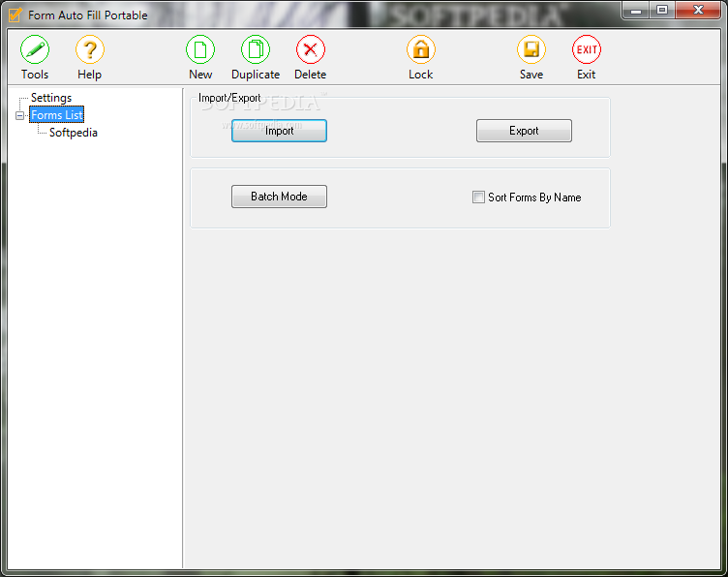The image size is (728, 577).
Task: Enable Sort Forms By Name checkbox
Action: click(x=478, y=197)
